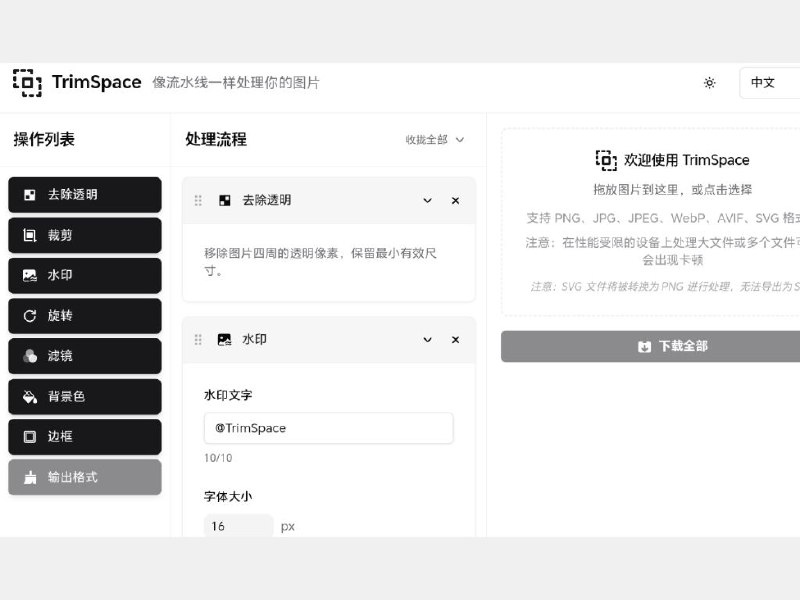The width and height of the screenshot is (800, 600).
Task: Click the TrimSpace logo icon in header
Action: tap(27, 83)
